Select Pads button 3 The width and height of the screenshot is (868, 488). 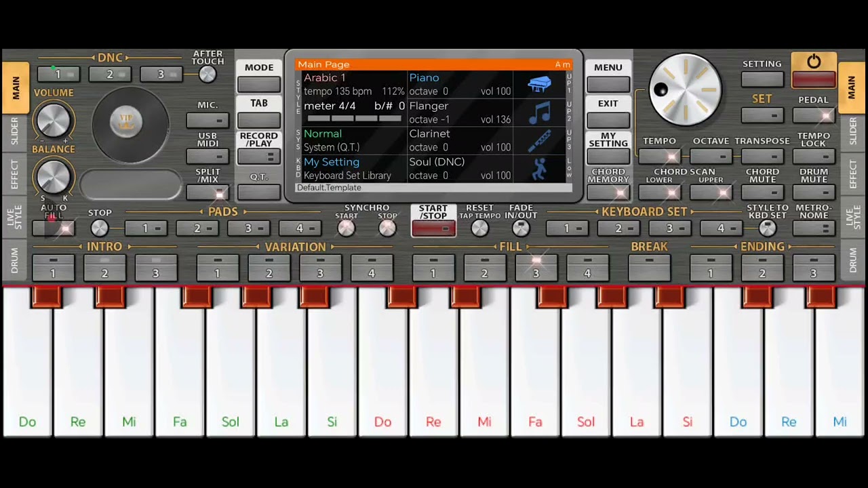248,228
